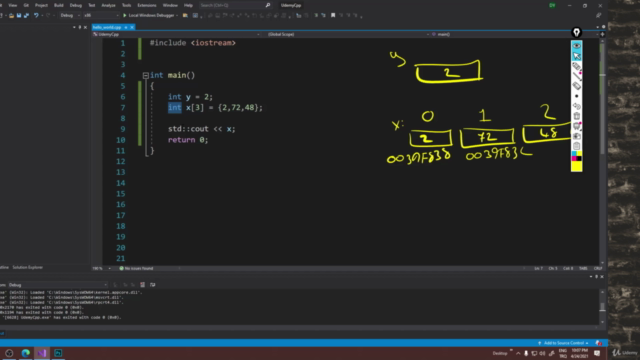Open Debug configuration dropdown in toolbar
Image resolution: width=640 pixels, height=360 pixels.
tap(69, 16)
